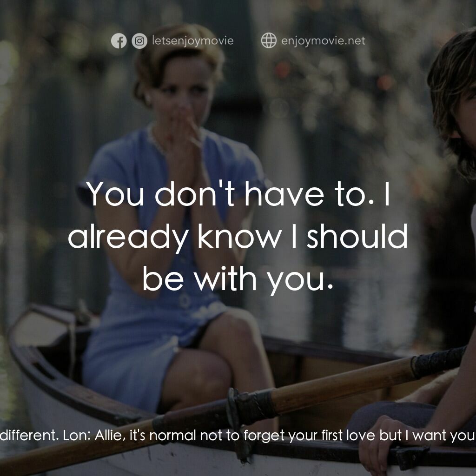Click the bottom caption about Lon and Allie
This screenshot has height=476, width=476.
(x=238, y=436)
